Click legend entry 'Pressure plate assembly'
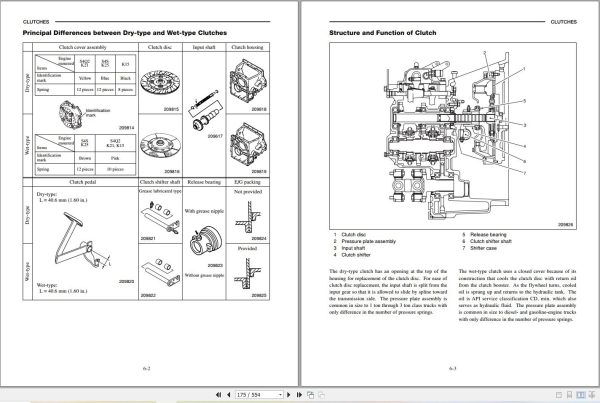 tap(368, 241)
